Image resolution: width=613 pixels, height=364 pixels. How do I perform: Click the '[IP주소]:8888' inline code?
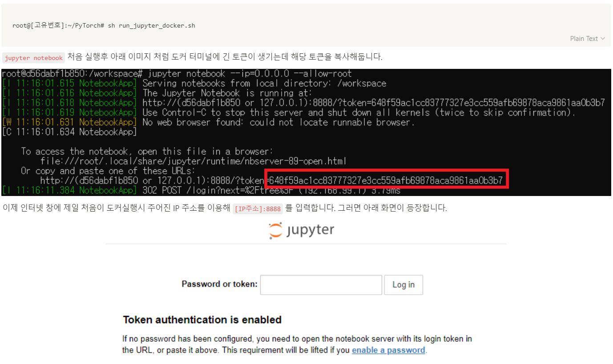coord(258,208)
